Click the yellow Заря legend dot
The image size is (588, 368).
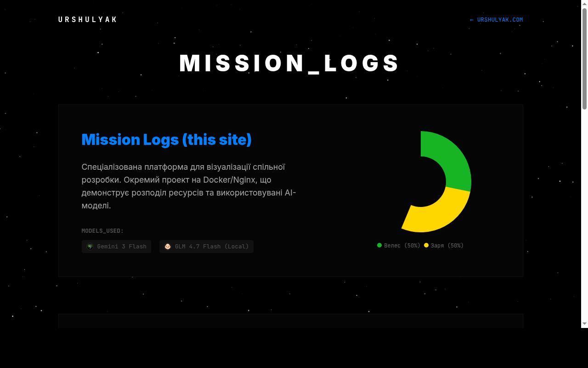pos(426,245)
